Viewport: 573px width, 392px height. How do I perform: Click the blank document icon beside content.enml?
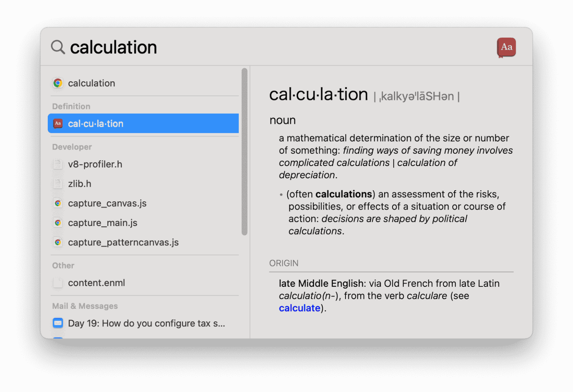click(58, 283)
